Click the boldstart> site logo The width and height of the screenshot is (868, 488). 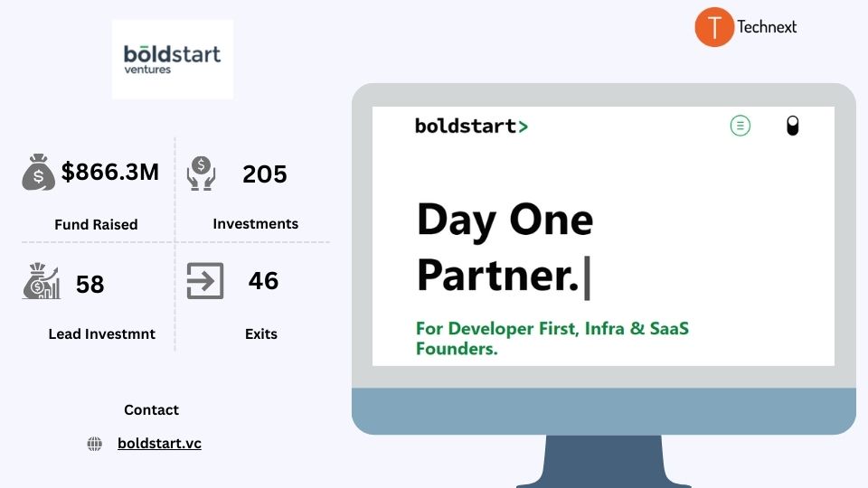tap(472, 127)
